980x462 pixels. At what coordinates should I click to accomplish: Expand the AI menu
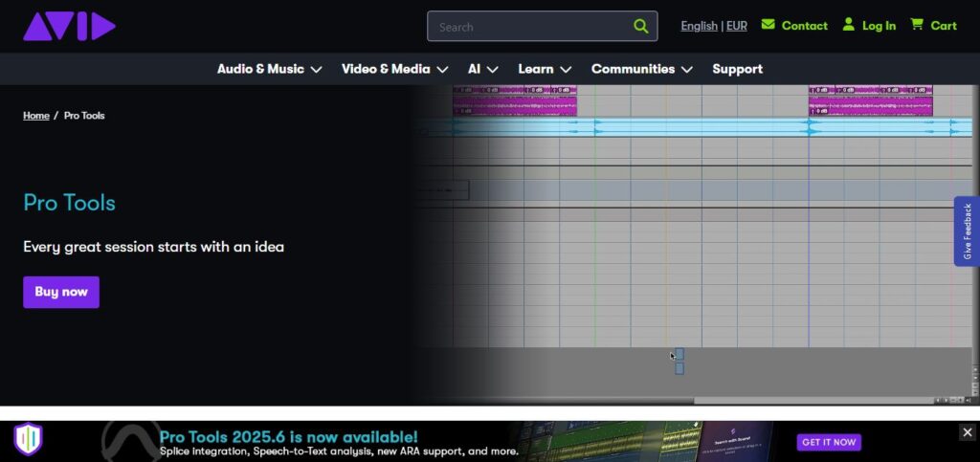click(482, 69)
